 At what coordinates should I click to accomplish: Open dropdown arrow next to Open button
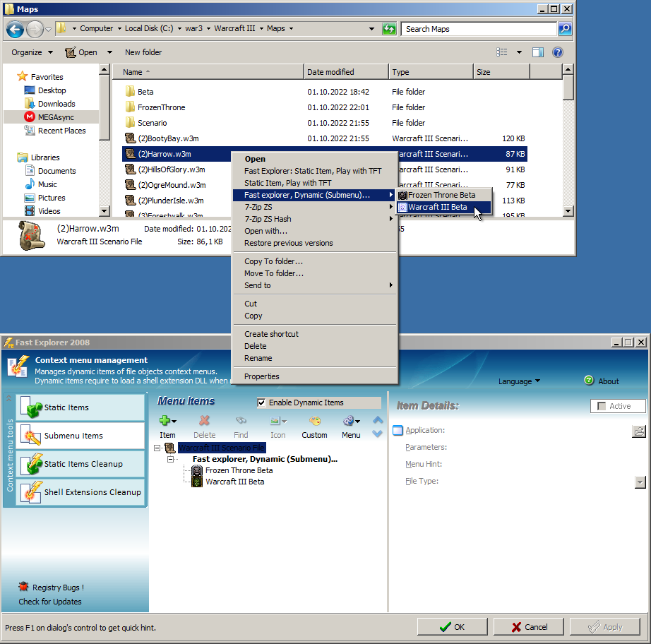click(x=109, y=52)
